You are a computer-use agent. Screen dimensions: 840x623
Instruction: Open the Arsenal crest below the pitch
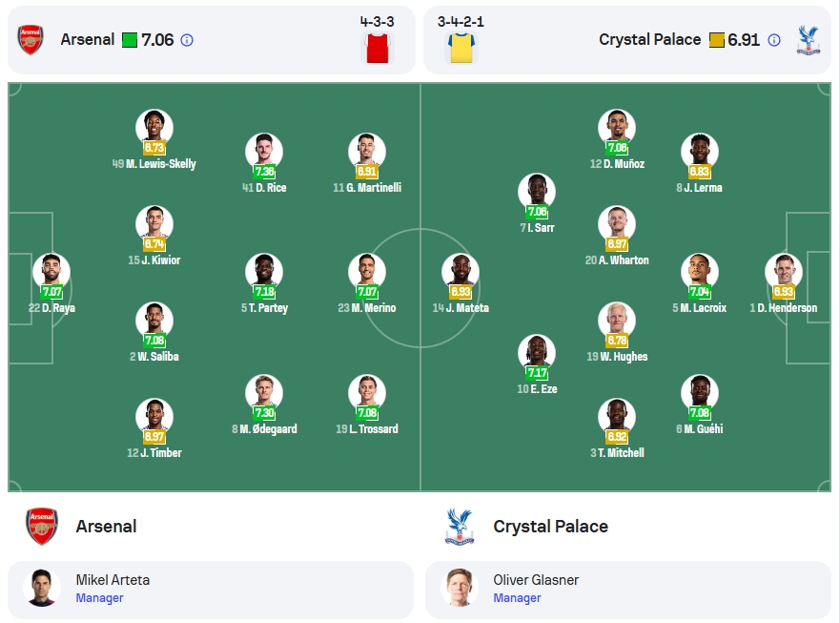pos(42,527)
